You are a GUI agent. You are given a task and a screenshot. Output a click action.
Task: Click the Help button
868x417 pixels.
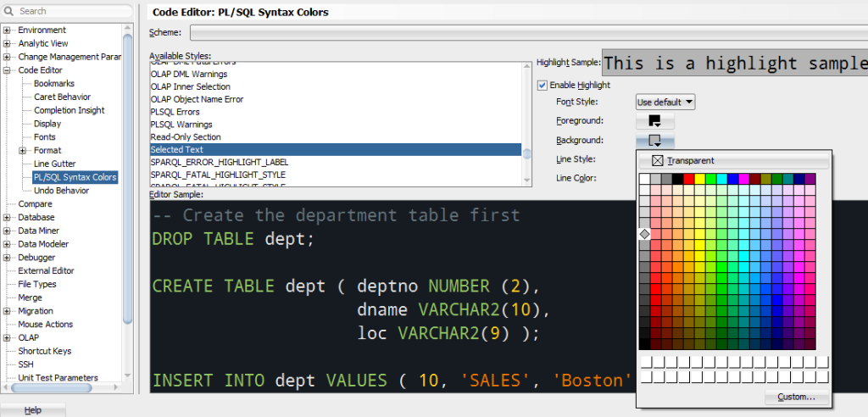(x=33, y=410)
